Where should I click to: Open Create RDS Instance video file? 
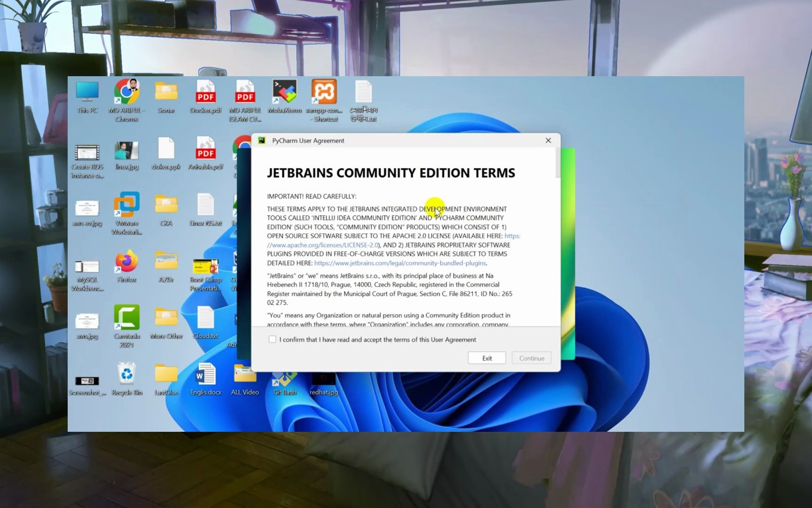(x=87, y=161)
